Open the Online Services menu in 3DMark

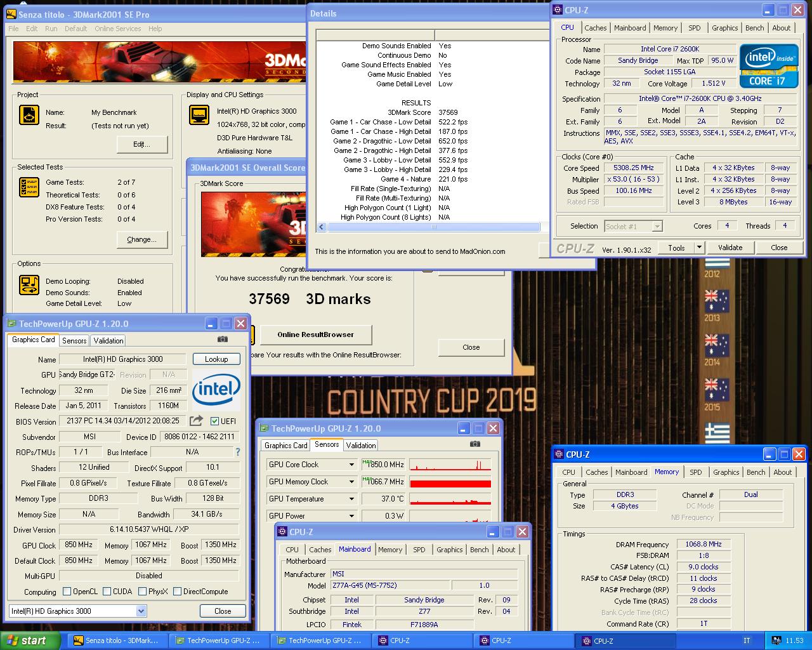(118, 29)
